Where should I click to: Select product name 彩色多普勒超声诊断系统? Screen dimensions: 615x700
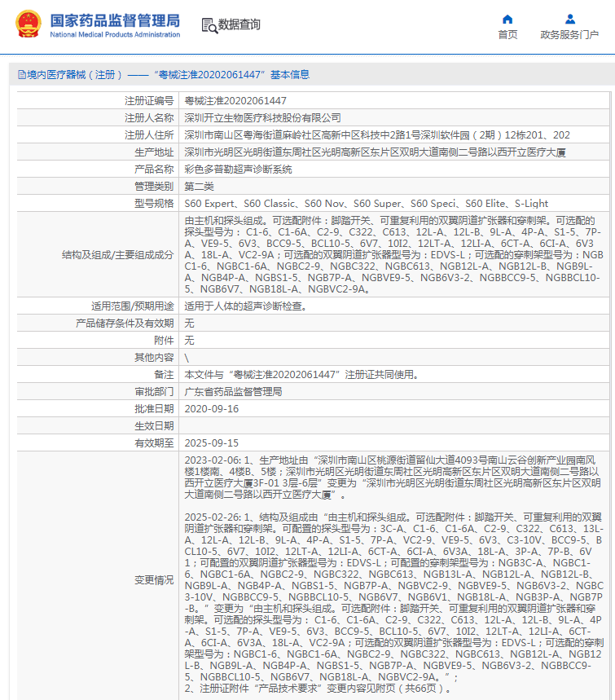(x=239, y=169)
